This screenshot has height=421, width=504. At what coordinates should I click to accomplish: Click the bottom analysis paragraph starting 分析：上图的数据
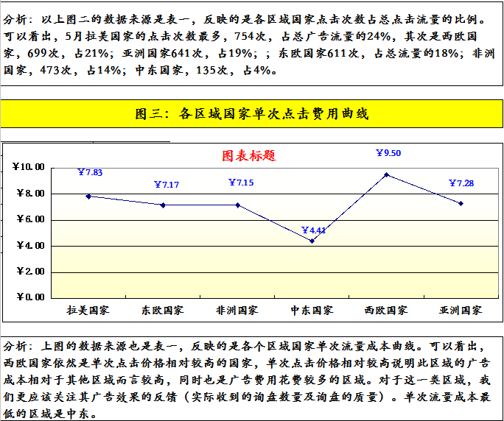(247, 380)
